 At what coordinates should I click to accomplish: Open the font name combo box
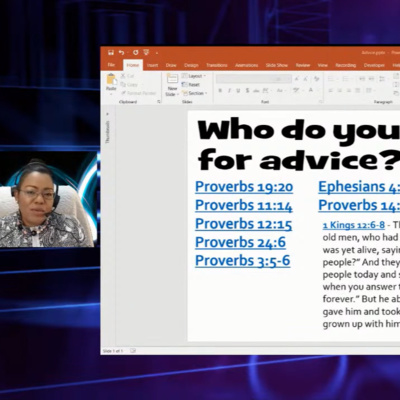[244, 79]
